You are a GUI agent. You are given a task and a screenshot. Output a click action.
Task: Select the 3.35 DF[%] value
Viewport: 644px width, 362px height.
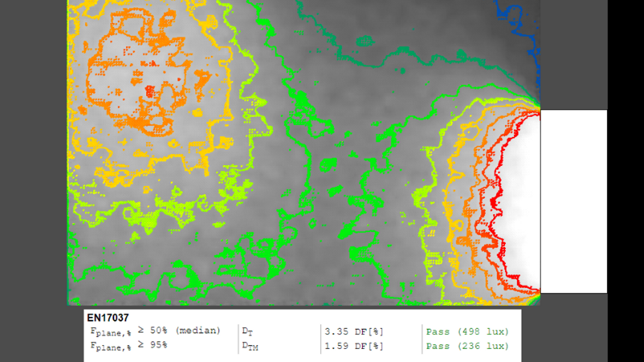[x=354, y=331]
